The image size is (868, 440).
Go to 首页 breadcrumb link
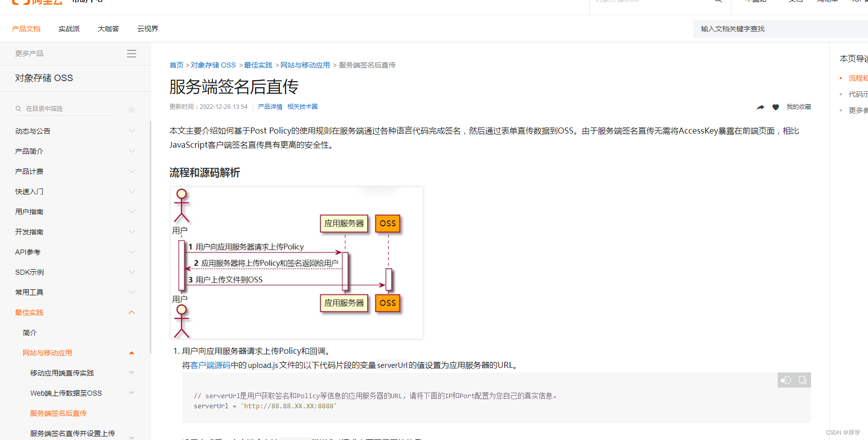coord(177,65)
